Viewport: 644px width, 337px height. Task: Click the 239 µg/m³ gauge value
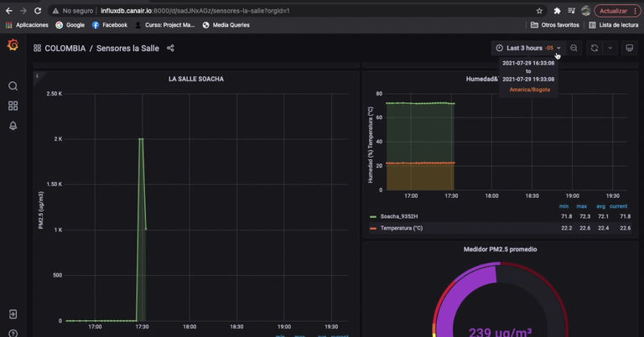[500, 332]
